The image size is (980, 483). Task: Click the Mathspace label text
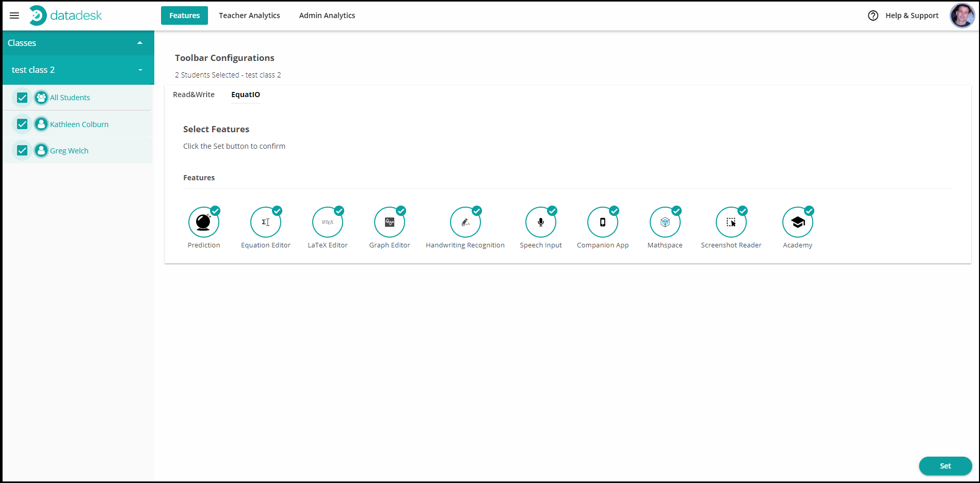(x=665, y=245)
